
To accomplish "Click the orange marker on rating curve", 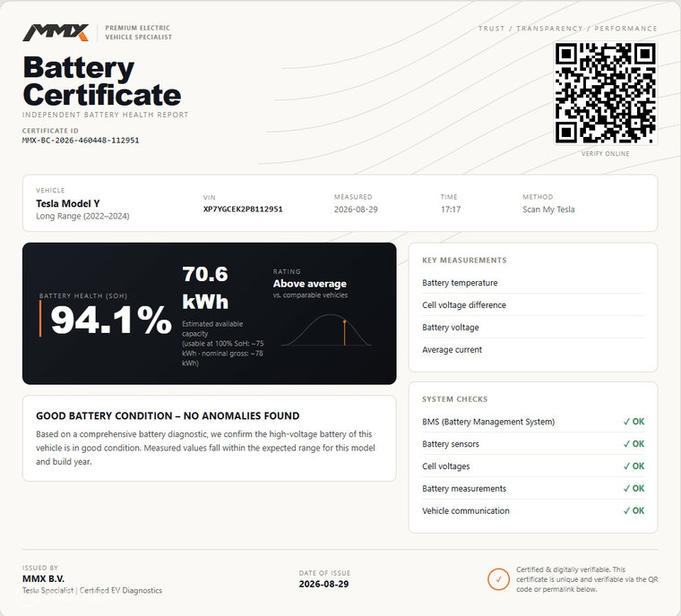I will pos(344,332).
